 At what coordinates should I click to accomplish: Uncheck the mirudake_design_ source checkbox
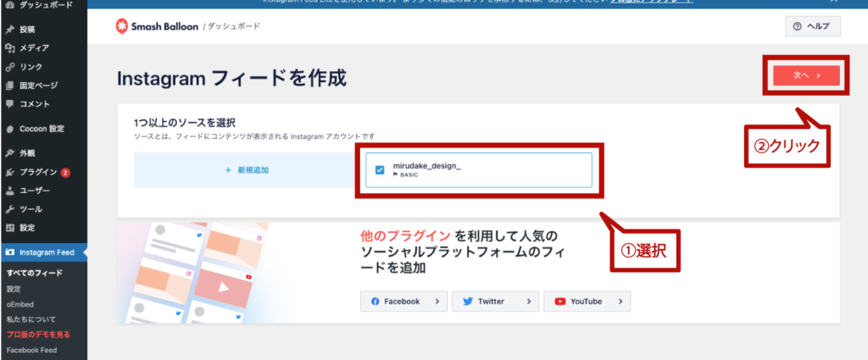[380, 170]
